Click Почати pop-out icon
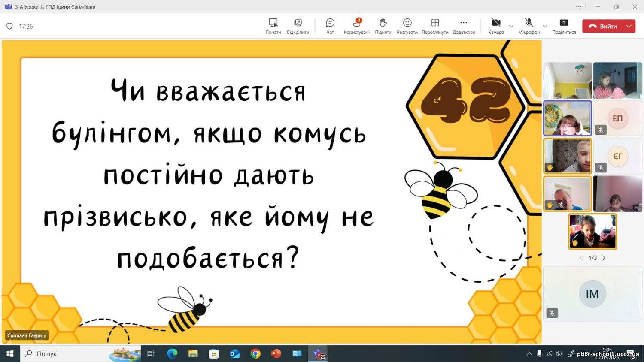Image resolution: width=644 pixels, height=362 pixels. click(x=273, y=26)
